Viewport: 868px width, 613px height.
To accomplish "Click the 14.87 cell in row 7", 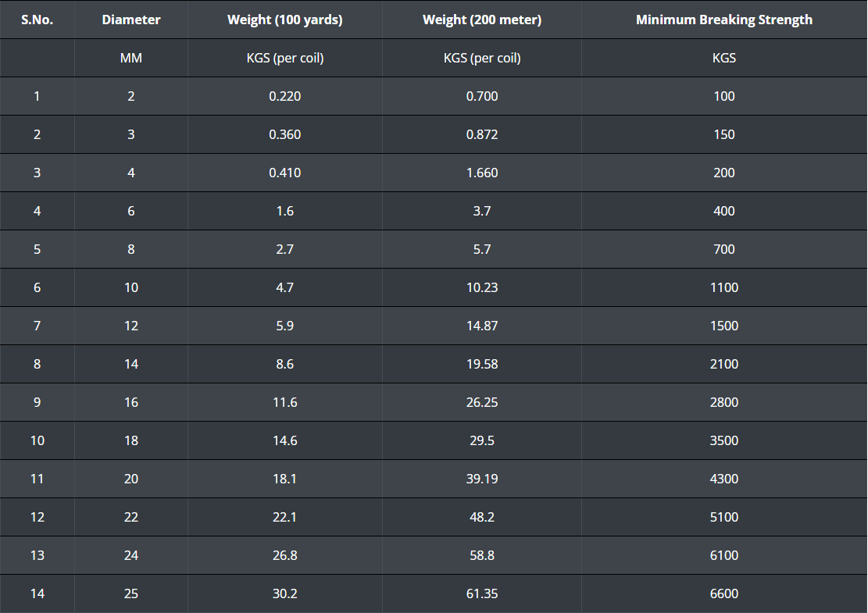I will point(482,326).
